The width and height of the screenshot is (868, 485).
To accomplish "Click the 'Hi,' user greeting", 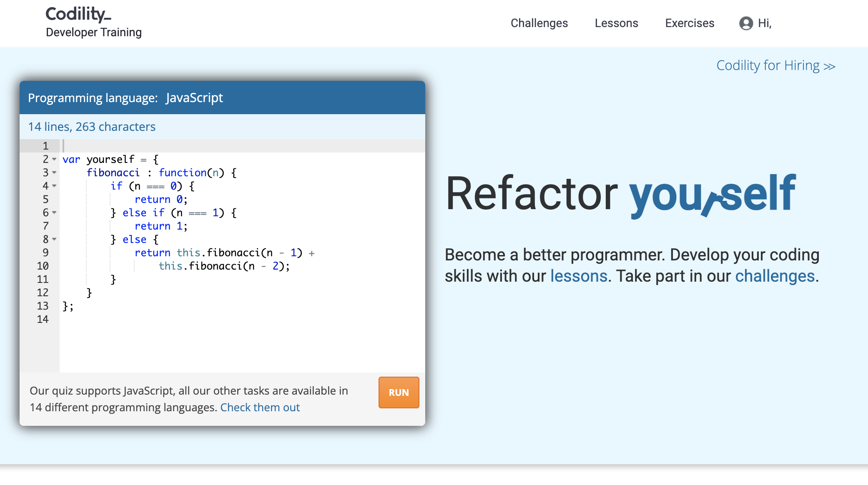I will point(765,23).
